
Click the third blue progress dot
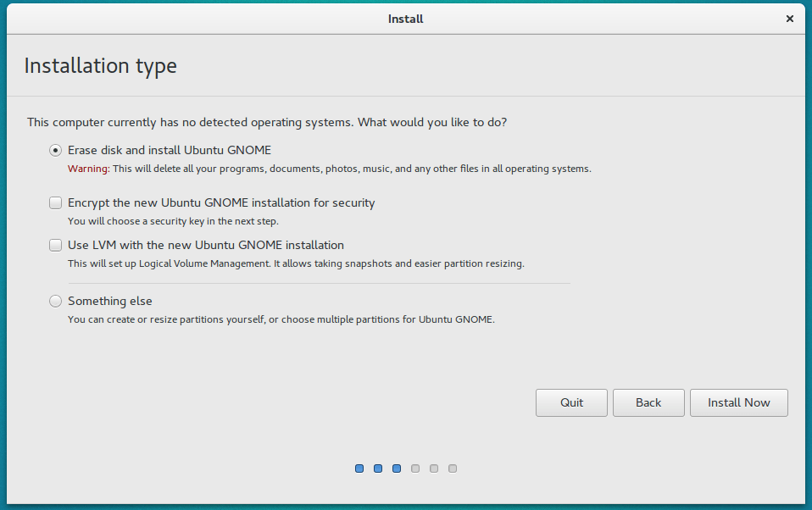click(x=397, y=468)
